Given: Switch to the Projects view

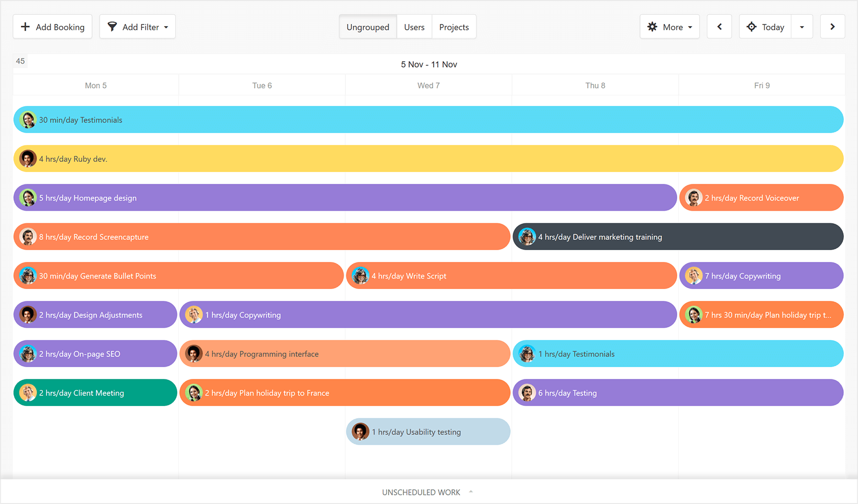Looking at the screenshot, I should tap(454, 27).
